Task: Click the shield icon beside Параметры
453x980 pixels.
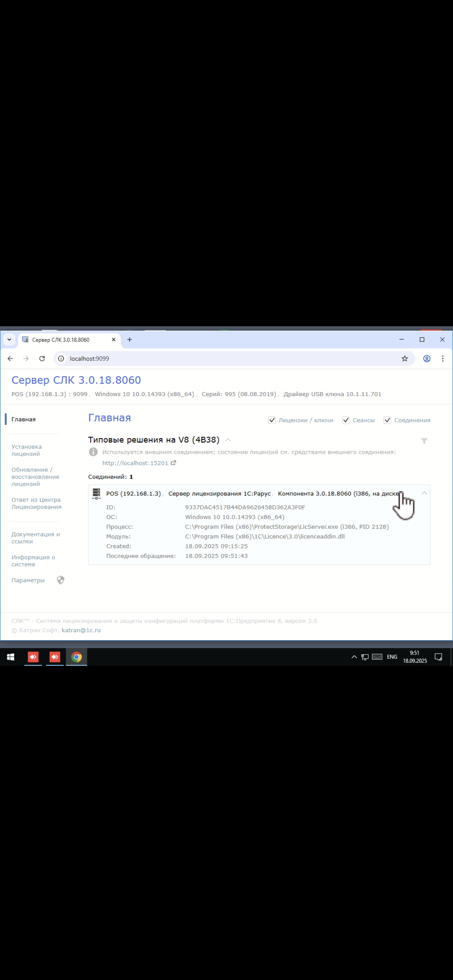Action: pos(60,580)
